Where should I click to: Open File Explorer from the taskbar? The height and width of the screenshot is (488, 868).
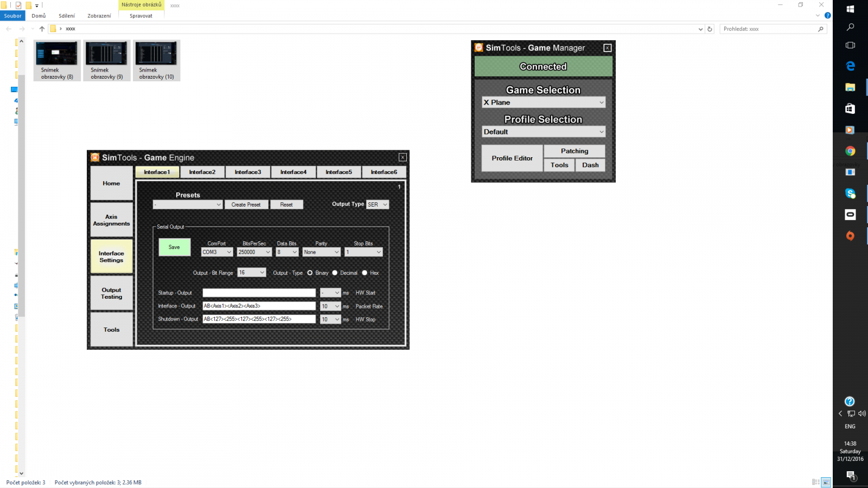click(x=850, y=87)
